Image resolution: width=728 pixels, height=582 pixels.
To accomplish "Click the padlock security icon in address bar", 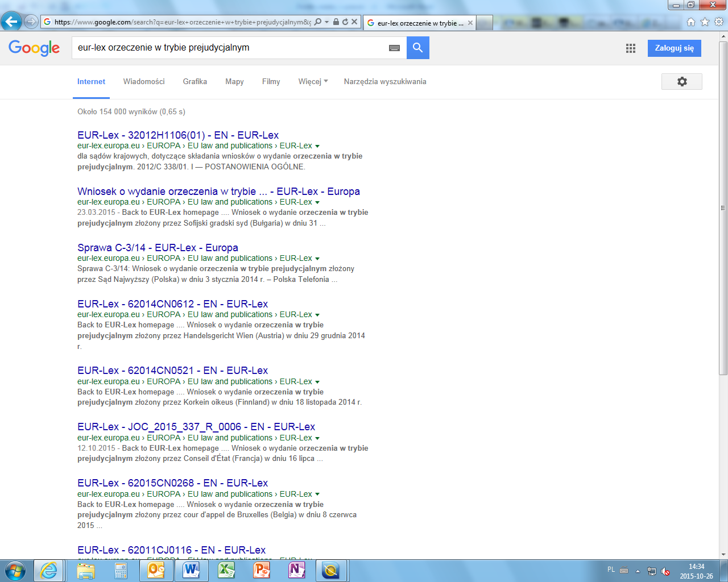I will (336, 22).
